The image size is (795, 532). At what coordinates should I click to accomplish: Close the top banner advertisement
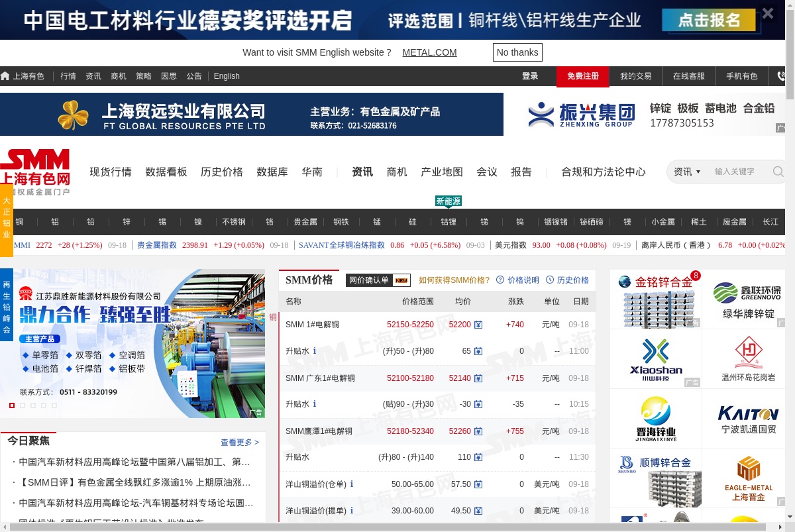point(768,13)
